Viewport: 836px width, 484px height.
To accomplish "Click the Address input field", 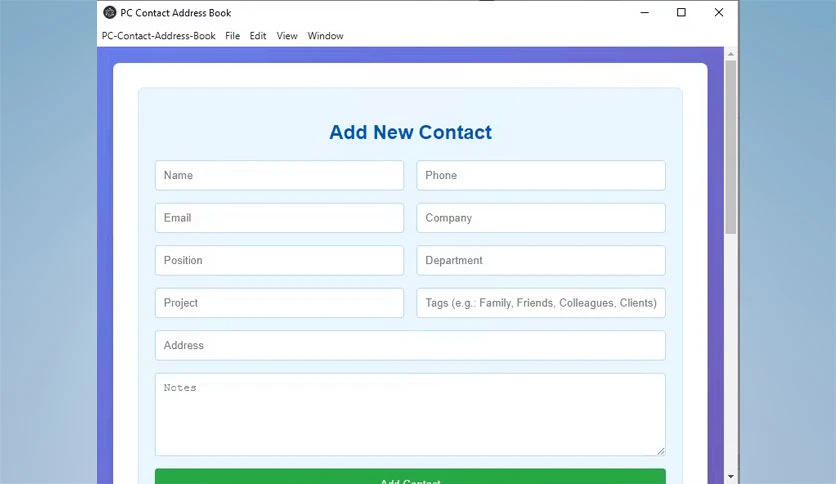I will click(x=410, y=345).
